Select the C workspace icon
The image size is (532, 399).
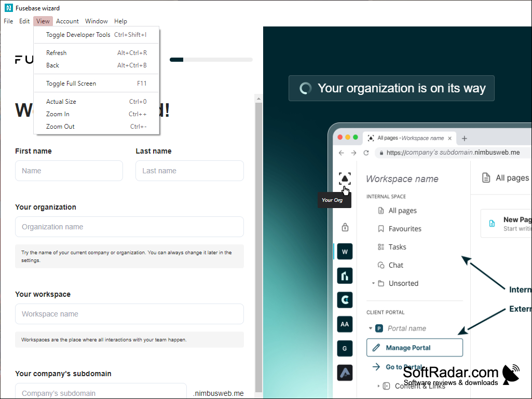tap(345, 300)
